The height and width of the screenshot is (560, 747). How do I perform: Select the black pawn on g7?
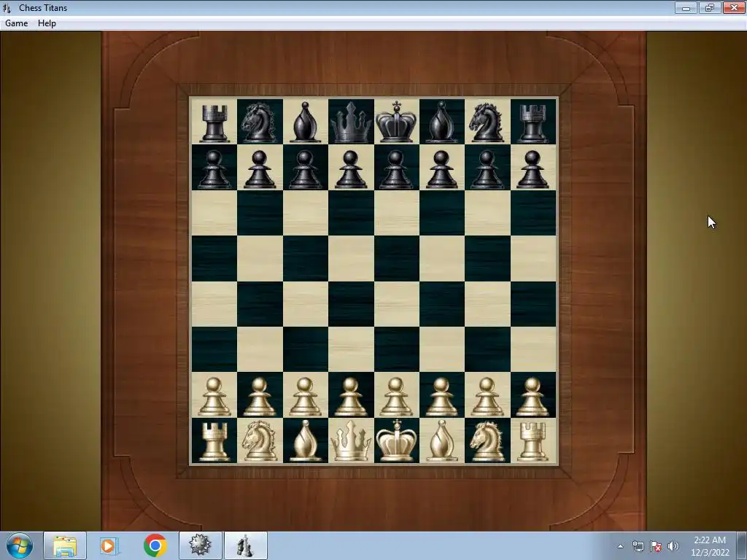tap(487, 169)
